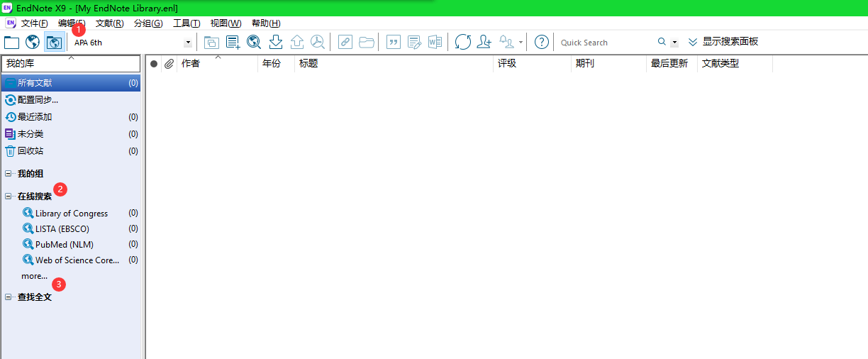Open the 文件(F) menu
The width and height of the screenshot is (868, 359).
coord(35,23)
